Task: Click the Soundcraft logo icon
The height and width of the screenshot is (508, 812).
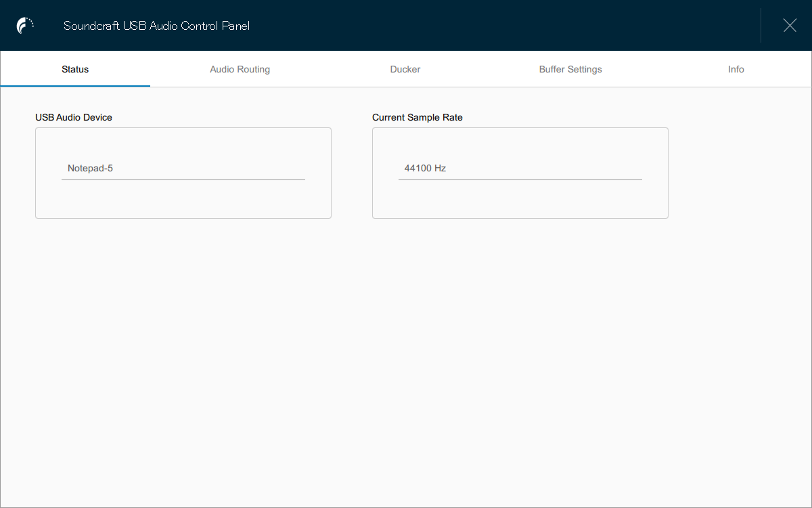Action: 26,26
